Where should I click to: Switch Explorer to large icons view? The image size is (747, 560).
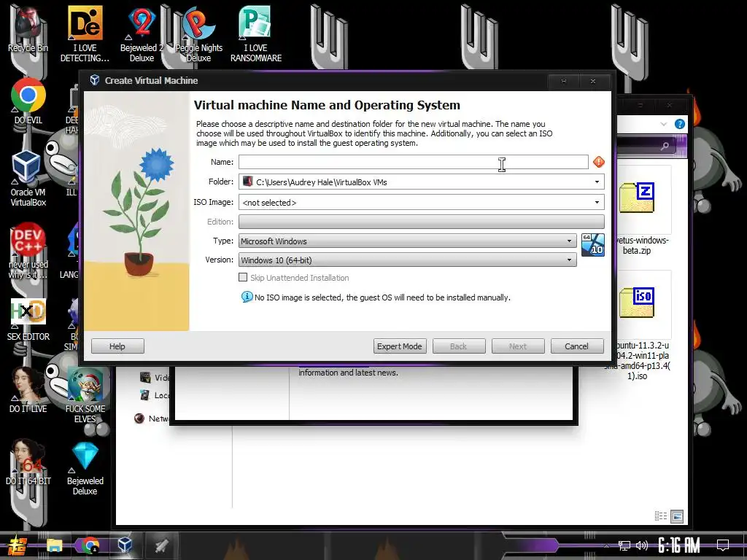pos(677,516)
